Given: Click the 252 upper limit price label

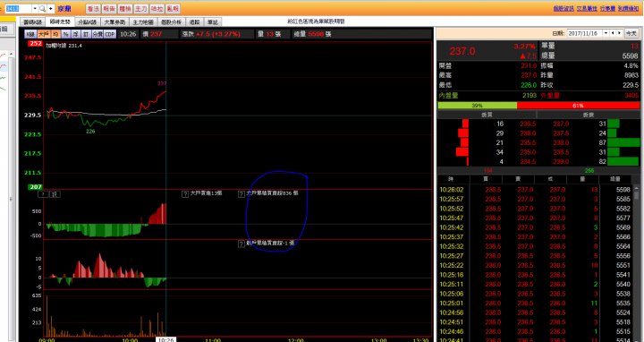Looking at the screenshot, I should (x=35, y=44).
